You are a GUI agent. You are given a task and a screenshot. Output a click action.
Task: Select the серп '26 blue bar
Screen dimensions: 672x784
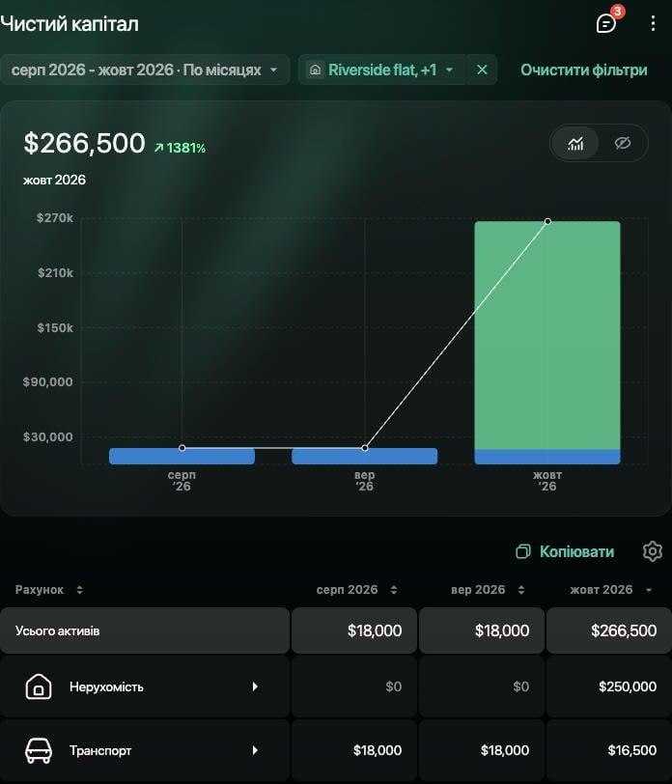click(x=182, y=456)
